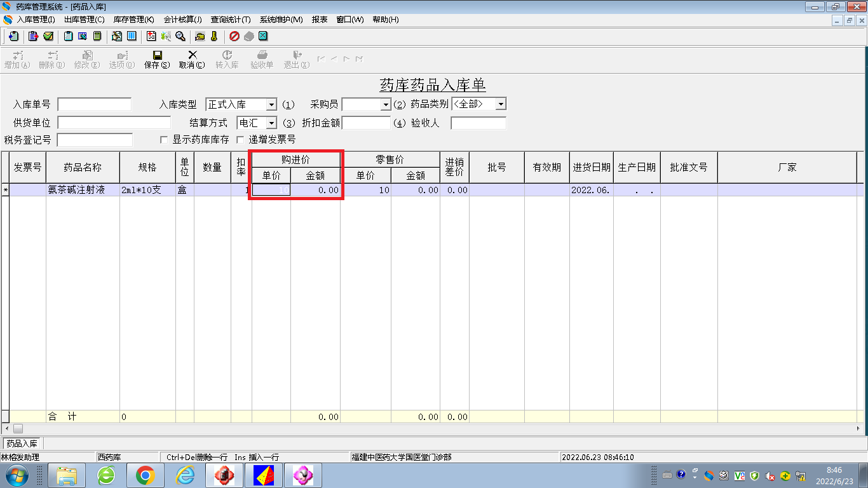
Task: Open the 入库类型 dropdown showing 正式入库
Action: [x=272, y=104]
